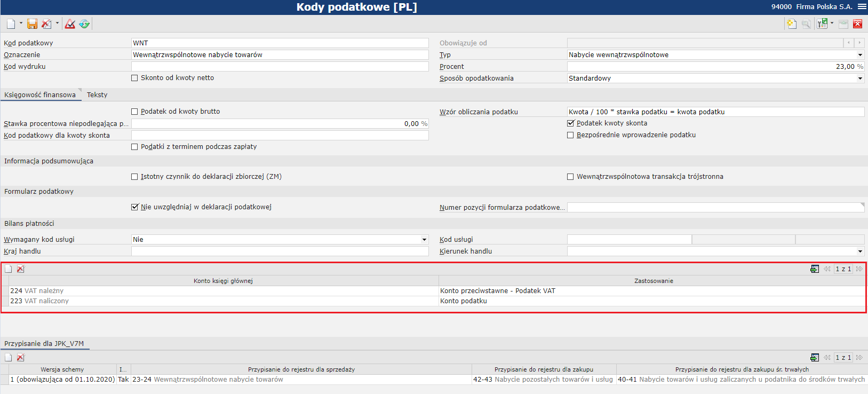This screenshot has width=868, height=394.
Task: Close the application with the red X
Action: (x=858, y=23)
